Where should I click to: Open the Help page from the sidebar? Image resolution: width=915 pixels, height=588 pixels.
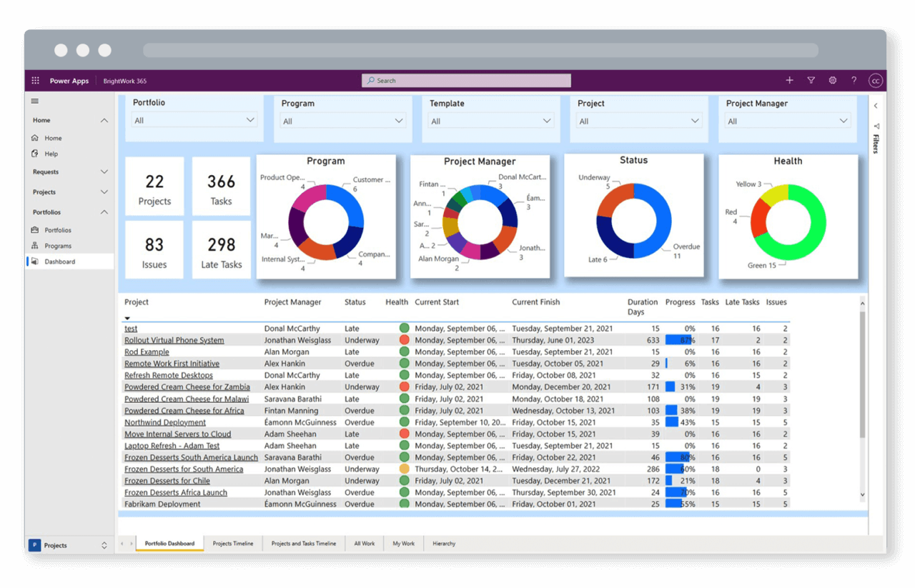44,153
